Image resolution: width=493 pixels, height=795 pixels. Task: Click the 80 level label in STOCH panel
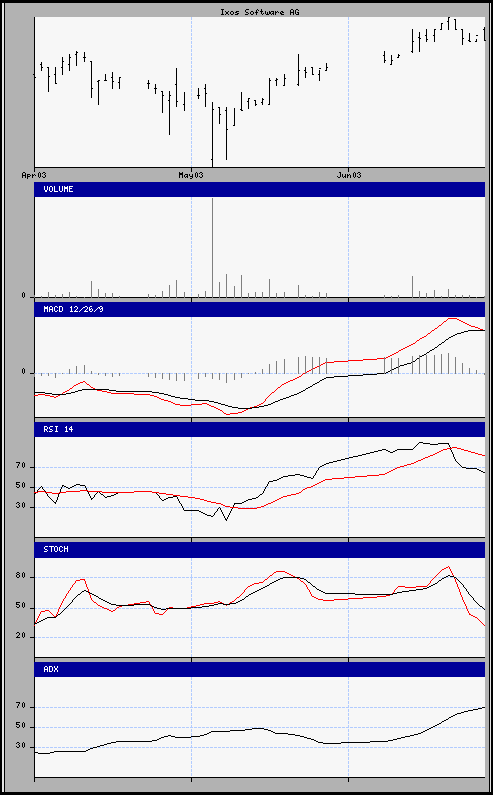(x=21, y=576)
